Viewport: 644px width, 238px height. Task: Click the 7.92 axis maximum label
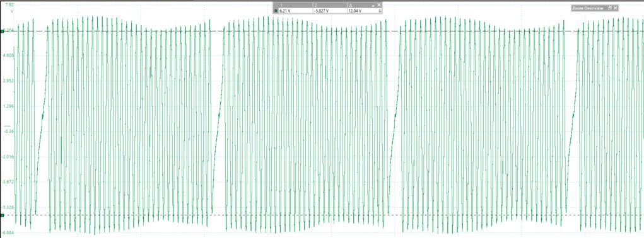(10, 4)
